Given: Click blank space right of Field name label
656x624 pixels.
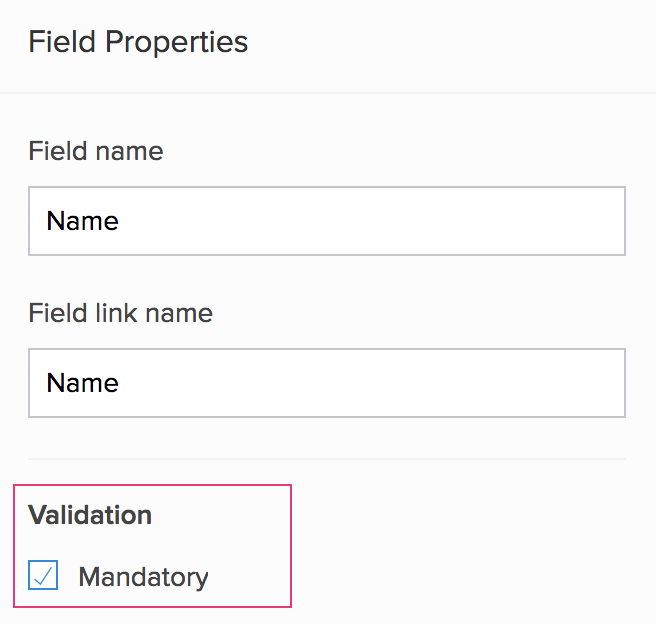Looking at the screenshot, I should pyautogui.click(x=400, y=151).
